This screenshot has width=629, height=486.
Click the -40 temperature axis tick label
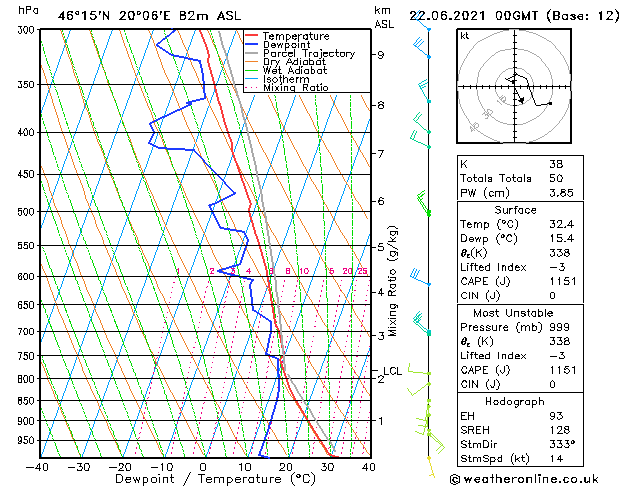coord(37,467)
